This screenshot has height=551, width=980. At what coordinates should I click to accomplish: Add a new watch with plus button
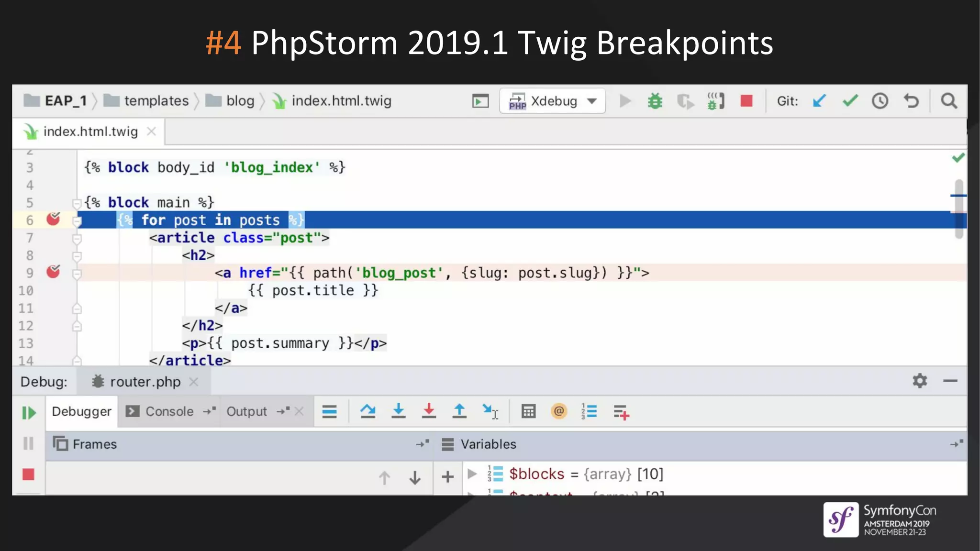click(447, 477)
